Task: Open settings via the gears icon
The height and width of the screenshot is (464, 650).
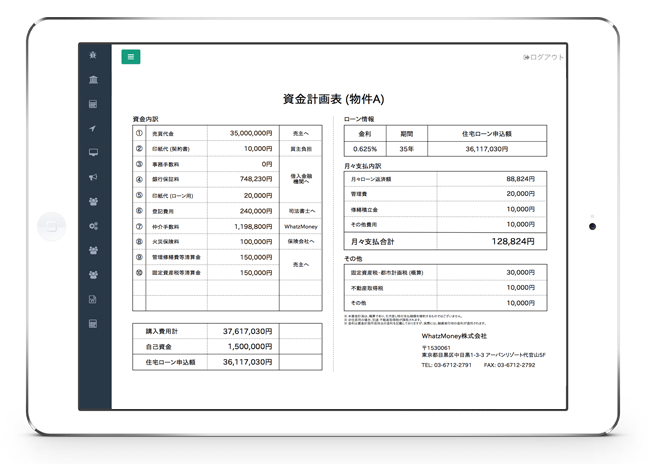Action: [93, 226]
